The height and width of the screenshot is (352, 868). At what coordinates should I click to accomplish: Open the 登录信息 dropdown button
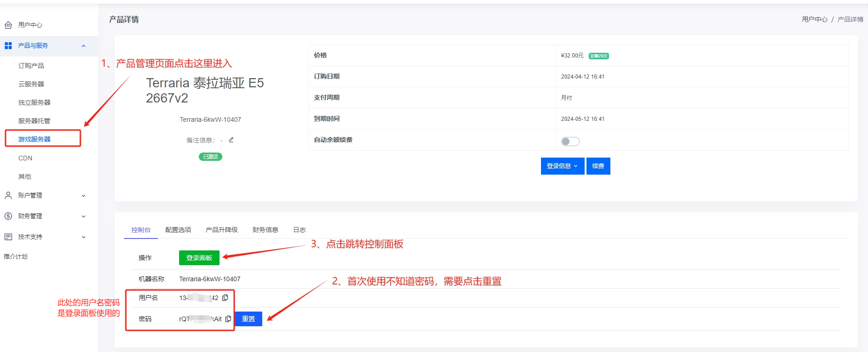coord(562,166)
